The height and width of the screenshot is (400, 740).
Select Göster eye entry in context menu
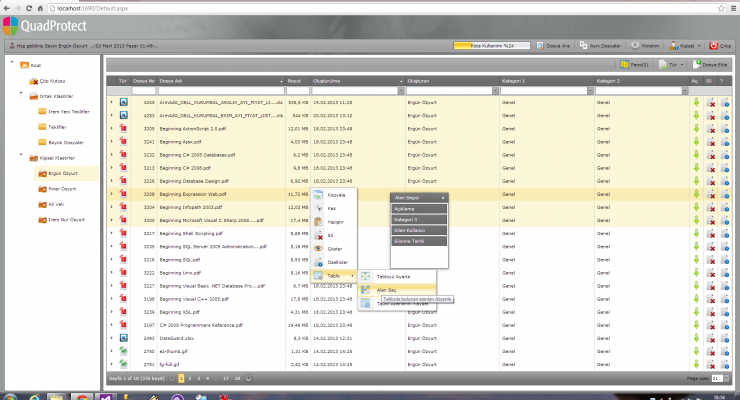[333, 249]
